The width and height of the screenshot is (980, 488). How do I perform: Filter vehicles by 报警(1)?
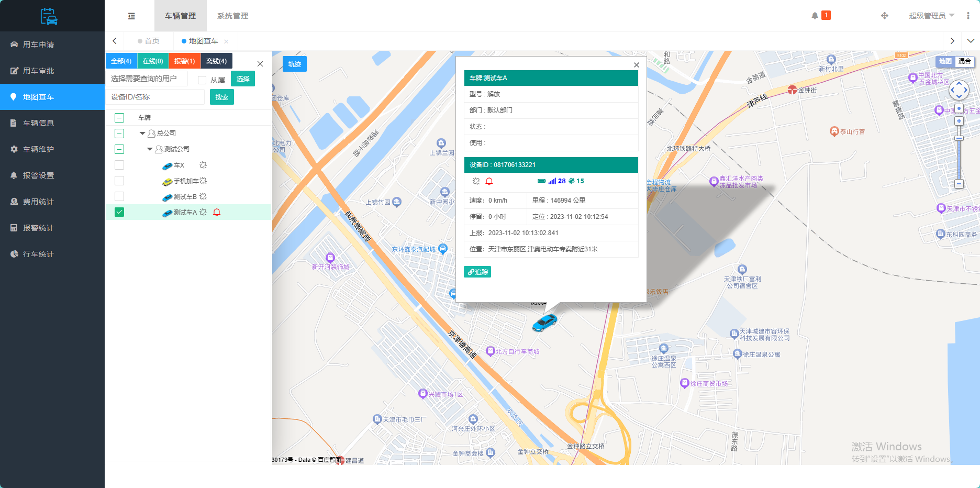click(x=185, y=61)
